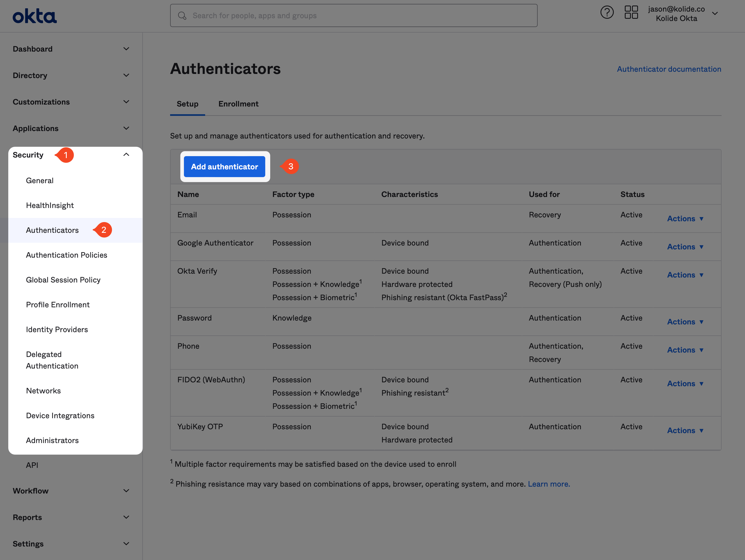Click Add authenticator button
This screenshot has width=745, height=560.
point(225,166)
